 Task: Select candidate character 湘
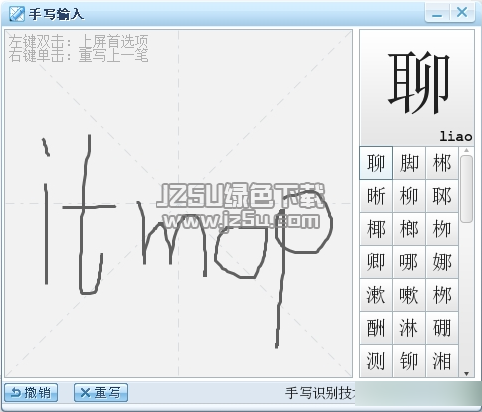442,361
